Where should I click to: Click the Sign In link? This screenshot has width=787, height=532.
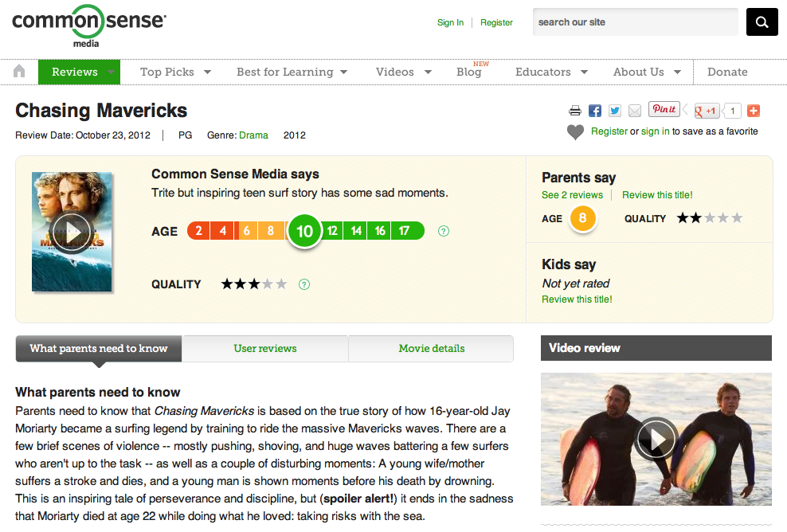point(450,22)
